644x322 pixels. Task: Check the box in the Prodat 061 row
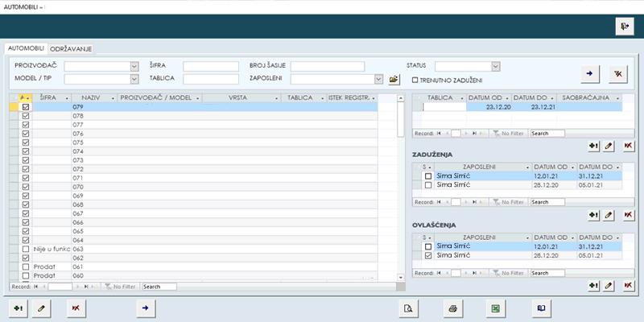26,266
